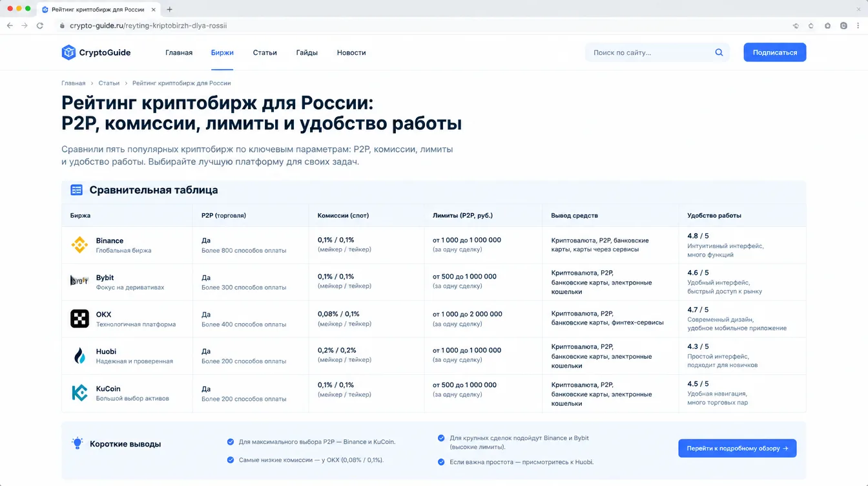
Task: Click the Главная breadcrumb link
Action: (74, 83)
